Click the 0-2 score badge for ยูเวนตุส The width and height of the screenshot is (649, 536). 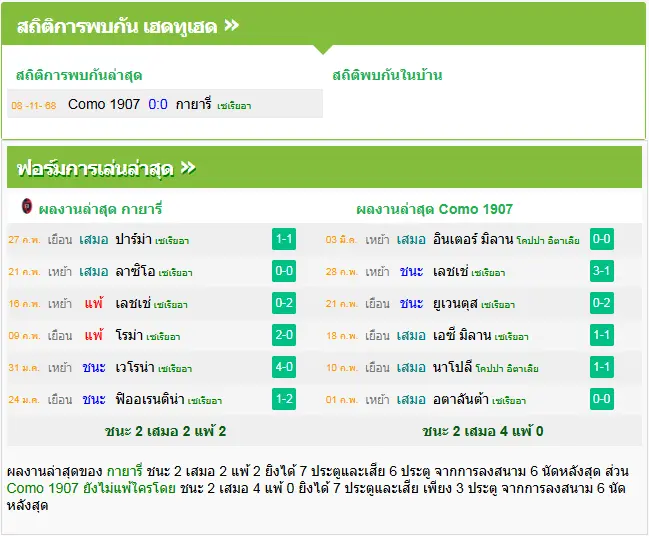point(602,303)
